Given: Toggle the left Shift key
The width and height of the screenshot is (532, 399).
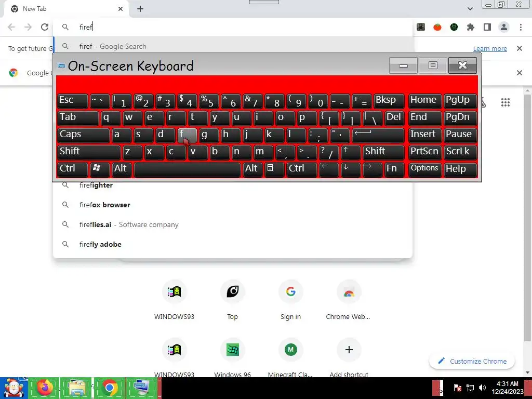Looking at the screenshot, I should (x=89, y=152).
